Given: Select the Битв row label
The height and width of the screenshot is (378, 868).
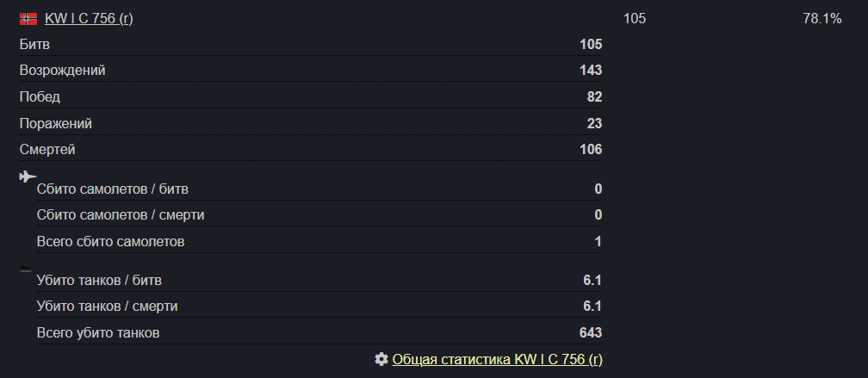Looking at the screenshot, I should [x=34, y=44].
